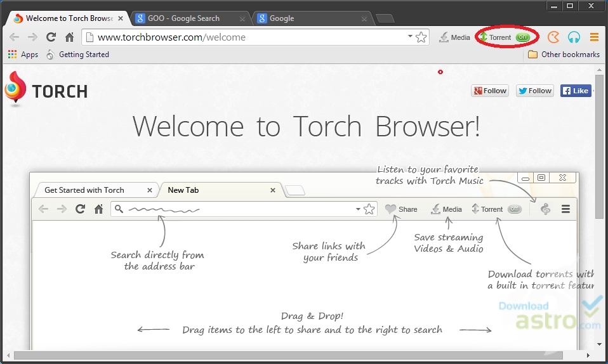Go forward using the forward arrow

click(x=32, y=37)
